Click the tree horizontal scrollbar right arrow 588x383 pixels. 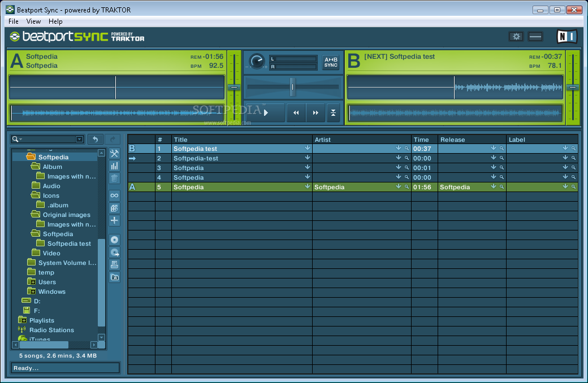pyautogui.click(x=94, y=345)
